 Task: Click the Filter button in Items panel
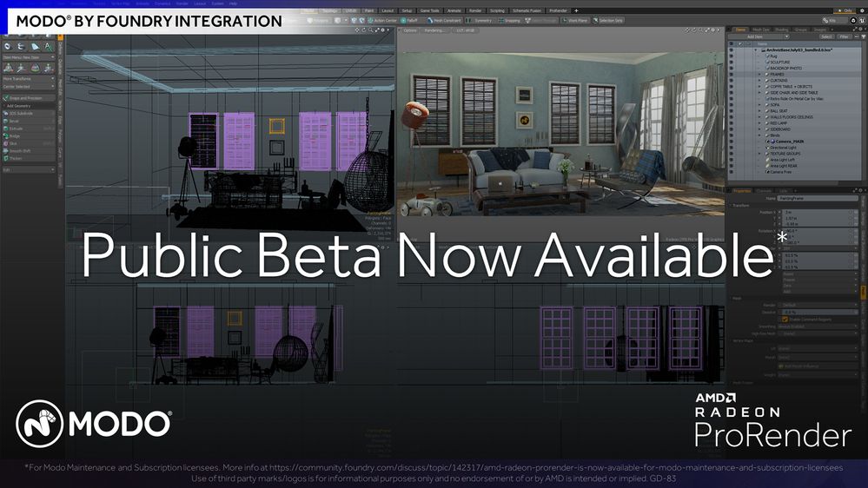click(845, 36)
